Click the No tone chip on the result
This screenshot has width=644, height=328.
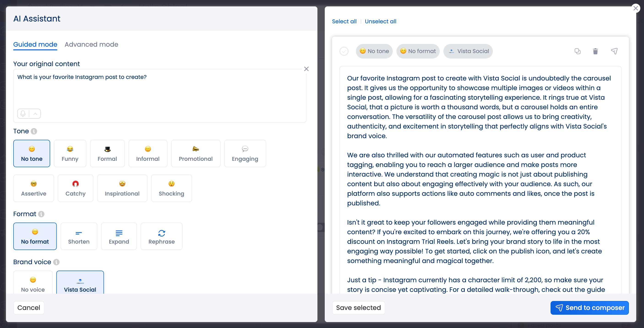tap(374, 51)
